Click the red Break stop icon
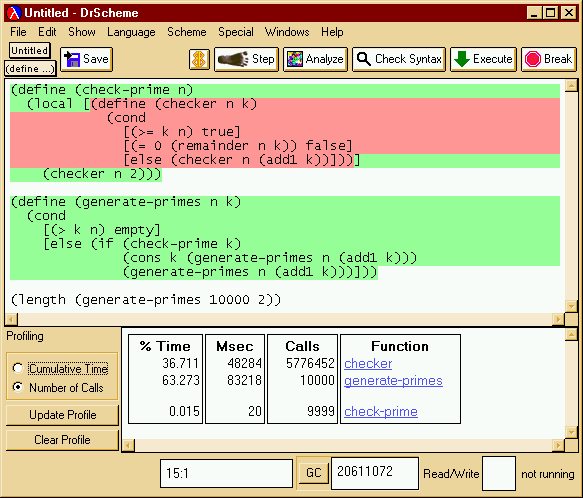583x498 pixels. coord(532,59)
